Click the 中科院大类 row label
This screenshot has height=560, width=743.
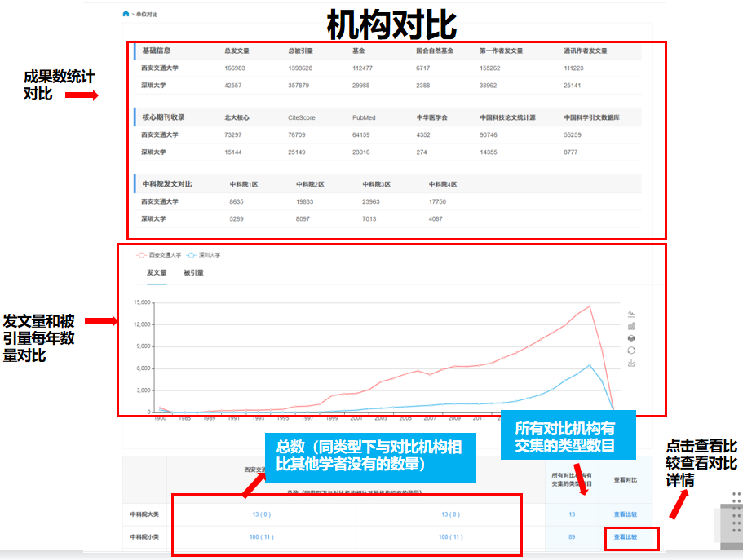144,514
